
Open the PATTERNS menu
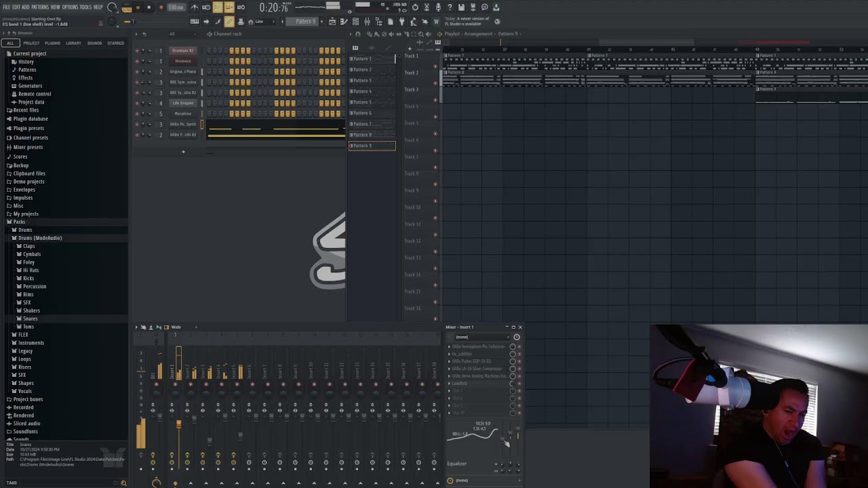(x=40, y=7)
